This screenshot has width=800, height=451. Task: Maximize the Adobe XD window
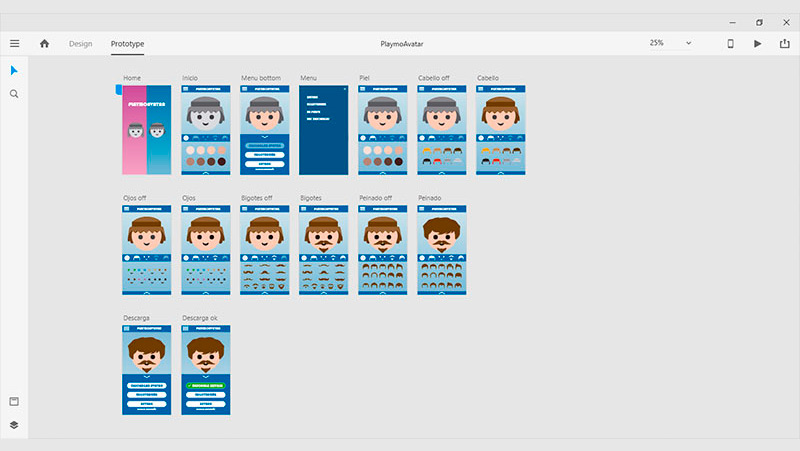pyautogui.click(x=759, y=21)
